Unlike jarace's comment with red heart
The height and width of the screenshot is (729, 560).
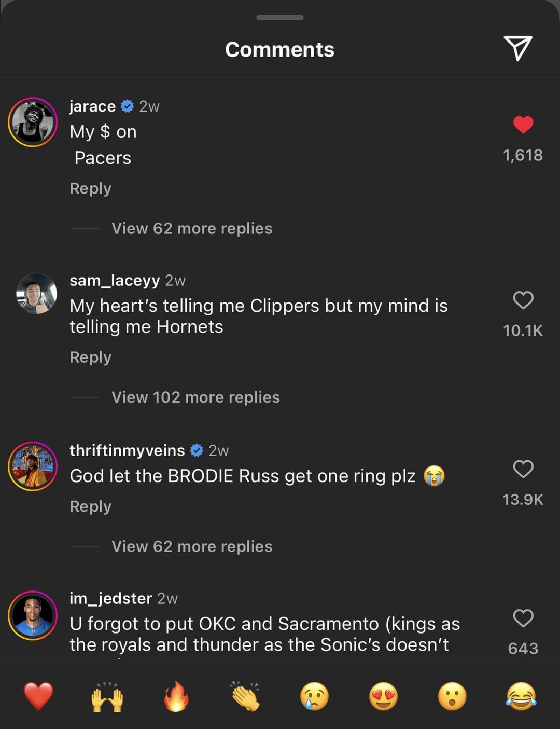click(x=523, y=125)
